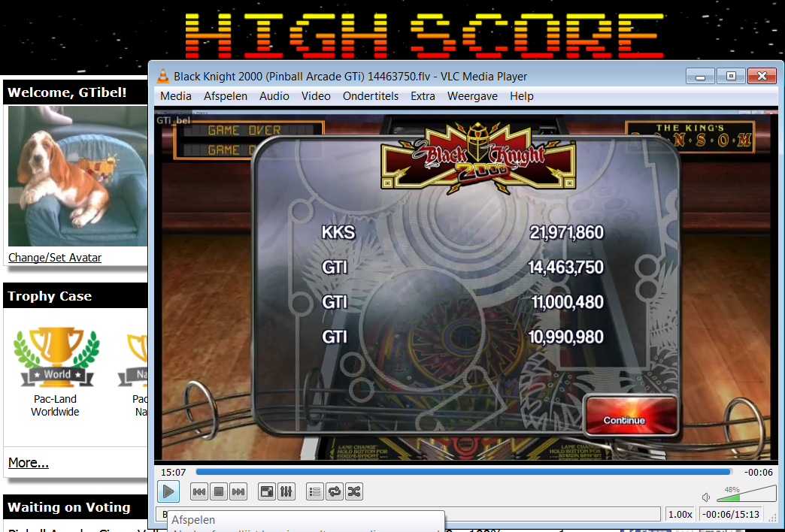785x532 pixels.
Task: Open the Audio menu
Action: point(274,96)
